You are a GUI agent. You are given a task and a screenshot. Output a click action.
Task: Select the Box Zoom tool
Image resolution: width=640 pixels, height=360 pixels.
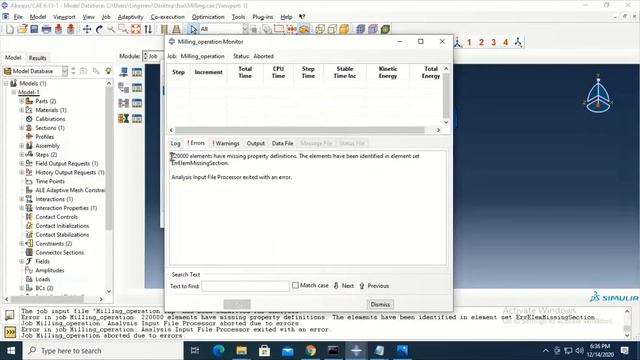pos(123,29)
